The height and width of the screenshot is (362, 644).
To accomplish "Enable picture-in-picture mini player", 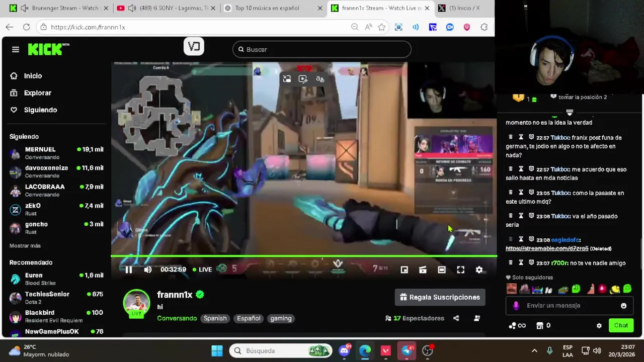I will (x=404, y=270).
